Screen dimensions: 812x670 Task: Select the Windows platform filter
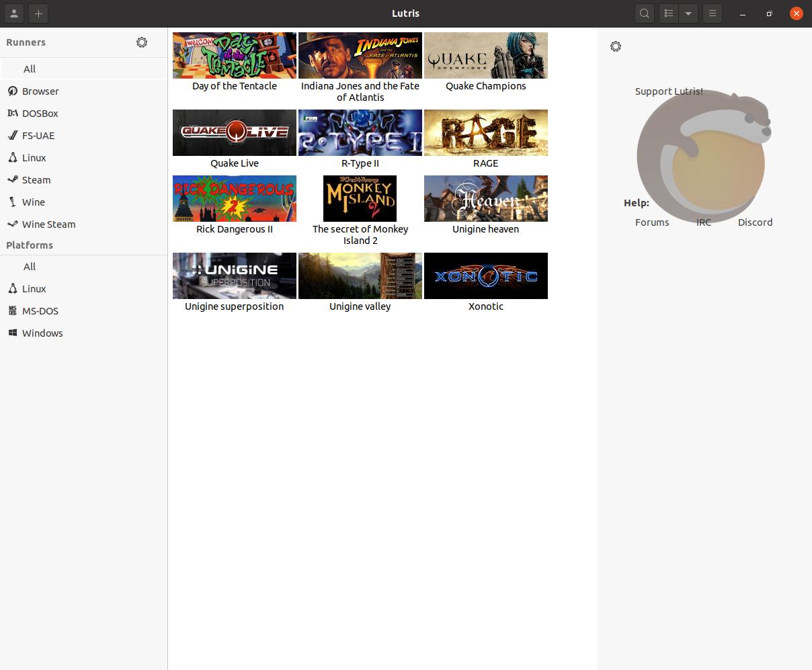tap(42, 333)
